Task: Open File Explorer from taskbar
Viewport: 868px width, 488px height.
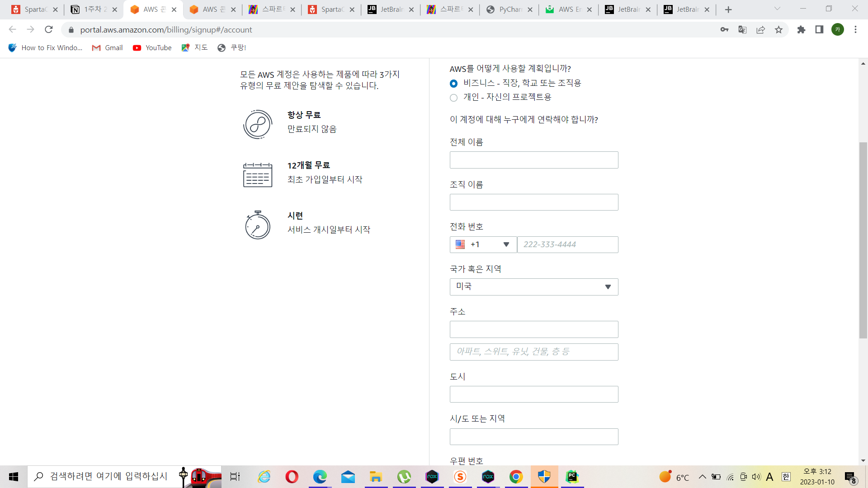Action: (x=376, y=477)
